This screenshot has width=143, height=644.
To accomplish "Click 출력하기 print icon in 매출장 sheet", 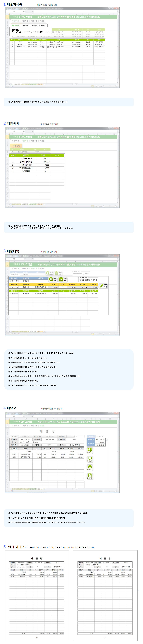I will [x=90, y=467].
